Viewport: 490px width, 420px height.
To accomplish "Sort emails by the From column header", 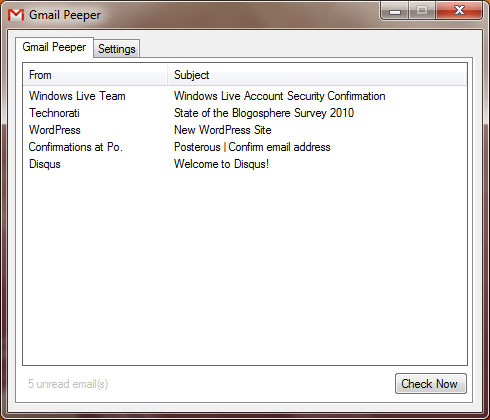I will [x=95, y=75].
